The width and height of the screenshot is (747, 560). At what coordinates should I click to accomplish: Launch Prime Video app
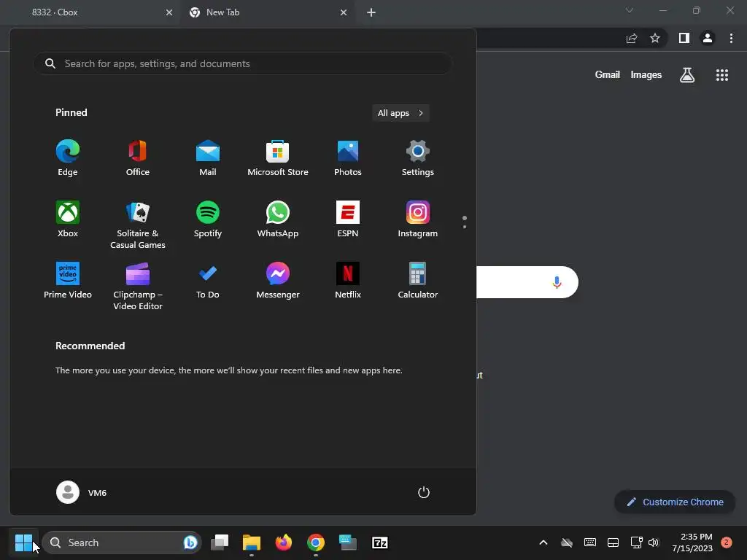[x=68, y=281]
